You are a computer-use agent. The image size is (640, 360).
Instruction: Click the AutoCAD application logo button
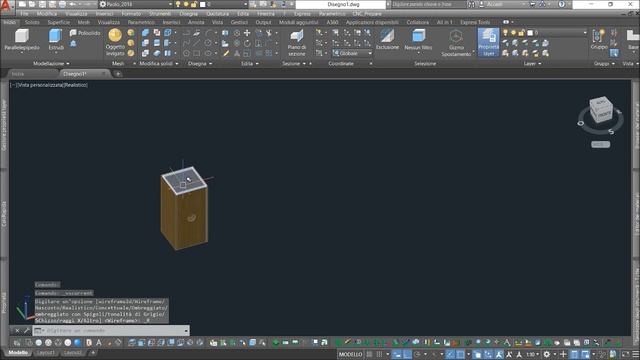pyautogui.click(x=6, y=6)
